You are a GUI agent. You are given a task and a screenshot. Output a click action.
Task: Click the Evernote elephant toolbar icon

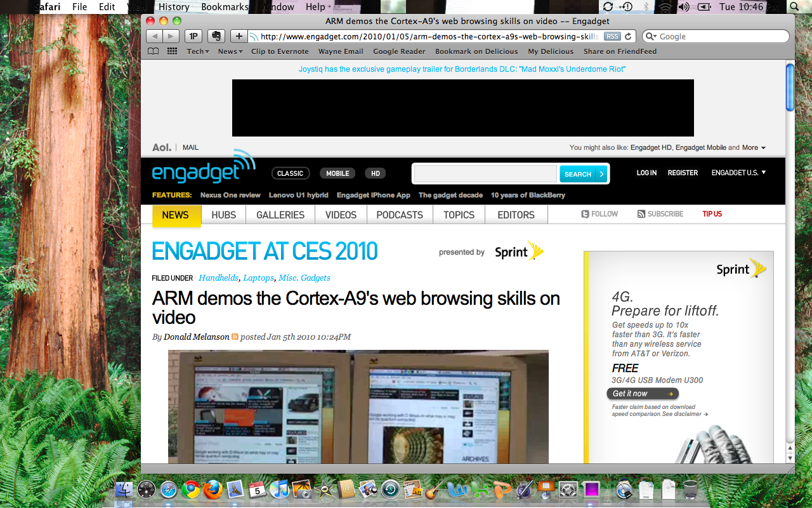pos(216,36)
